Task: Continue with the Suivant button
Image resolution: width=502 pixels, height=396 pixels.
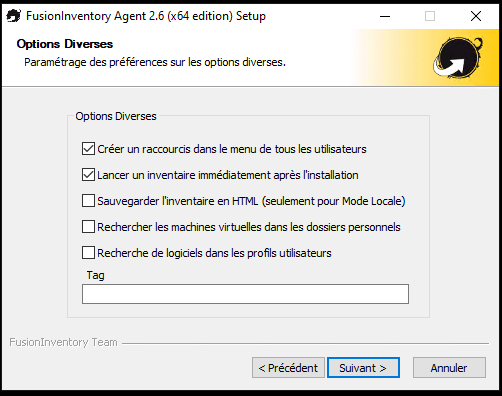Action: click(363, 368)
